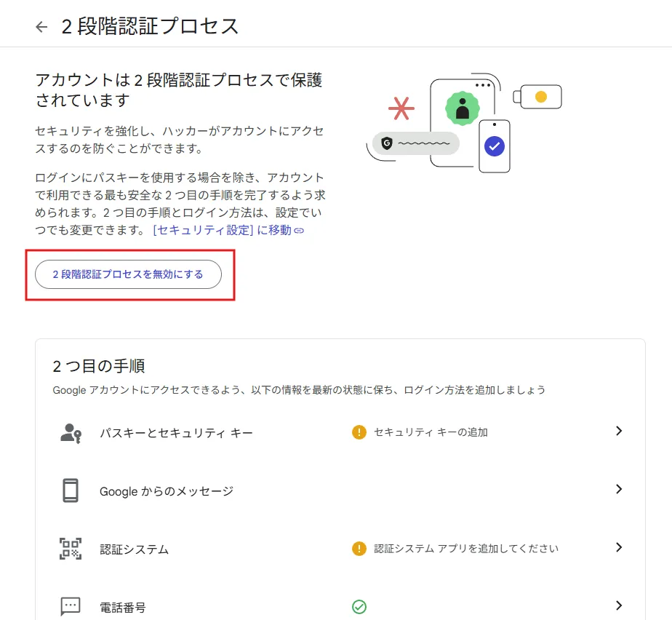This screenshot has width=672, height=620.
Task: Expand the Google からのメッセージ row chevron
Action: pyautogui.click(x=619, y=489)
